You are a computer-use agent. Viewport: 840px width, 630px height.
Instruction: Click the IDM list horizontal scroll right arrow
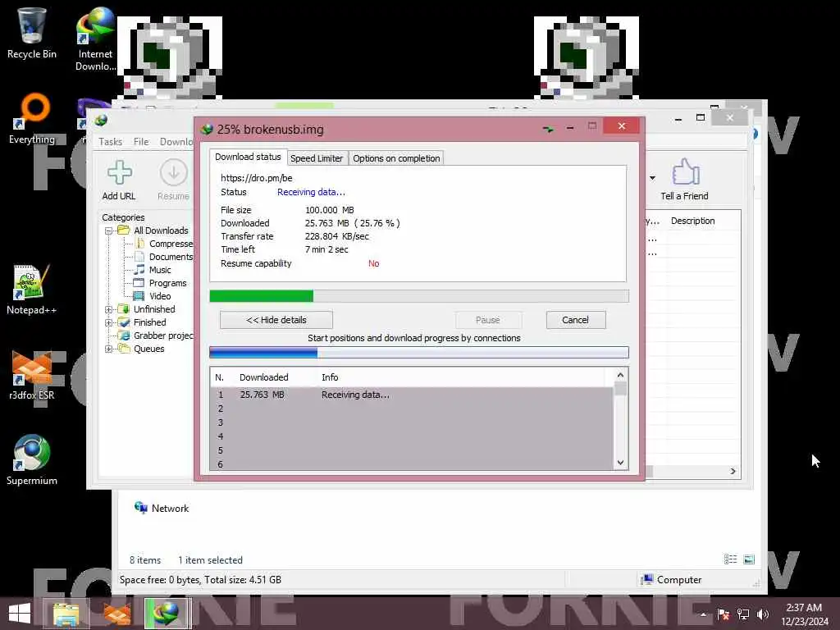click(x=733, y=471)
